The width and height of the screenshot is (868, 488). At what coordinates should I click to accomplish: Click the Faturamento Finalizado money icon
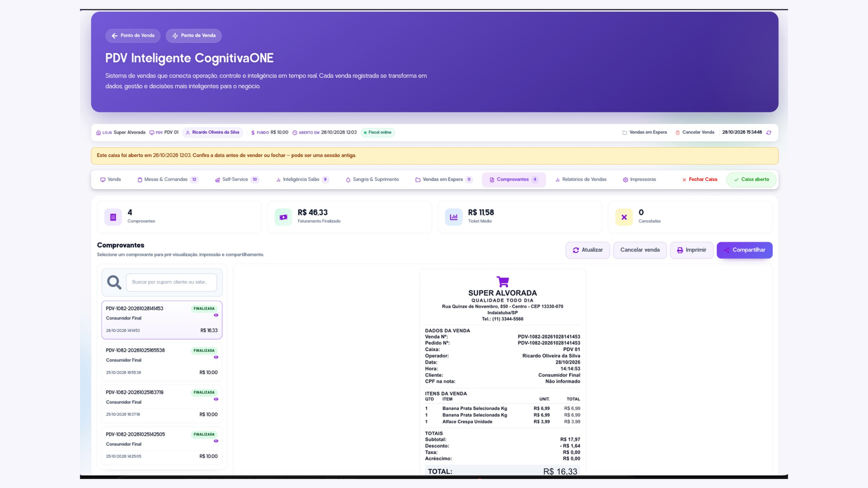click(x=283, y=217)
